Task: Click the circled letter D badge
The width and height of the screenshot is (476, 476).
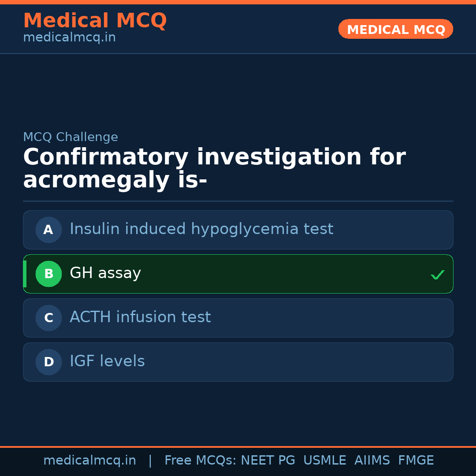Action: point(48,362)
